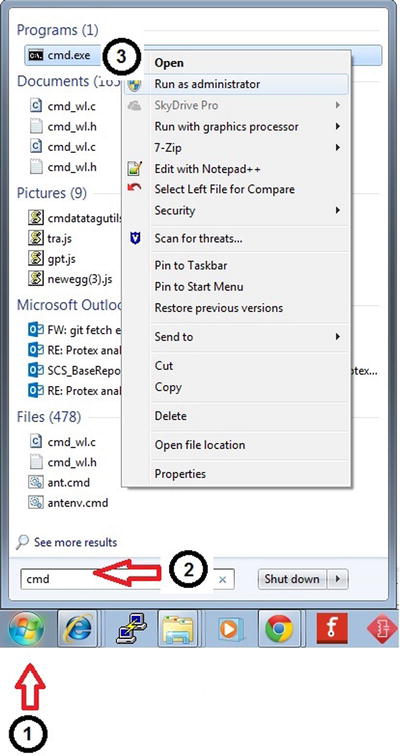This screenshot has width=400, height=756.
Task: Launch Internet Explorer from taskbar
Action: click(78, 629)
